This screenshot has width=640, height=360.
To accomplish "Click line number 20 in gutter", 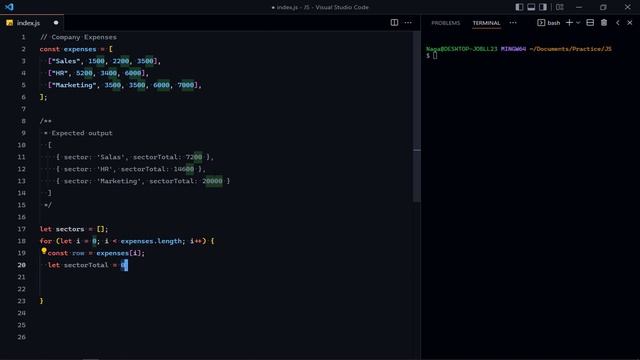I will (22, 265).
